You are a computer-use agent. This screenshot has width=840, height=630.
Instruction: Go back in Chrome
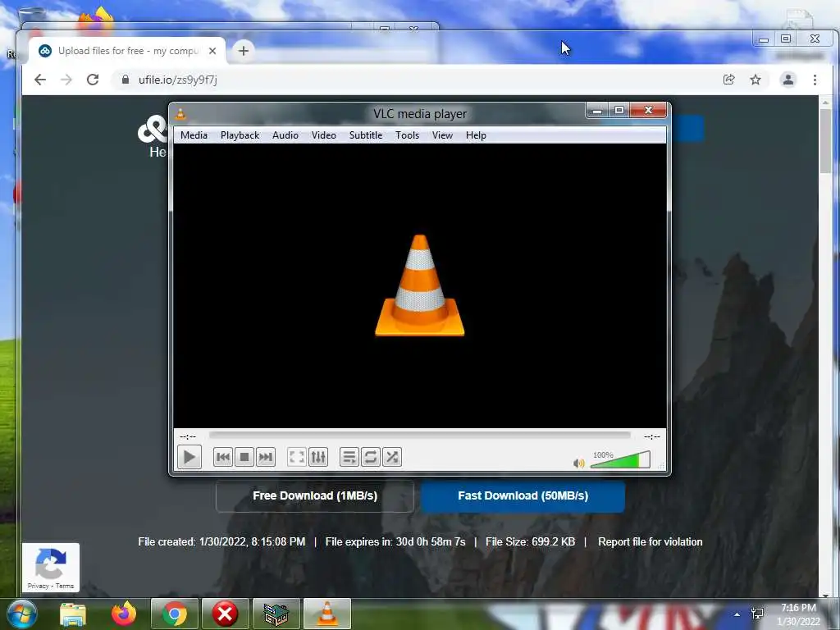point(40,80)
